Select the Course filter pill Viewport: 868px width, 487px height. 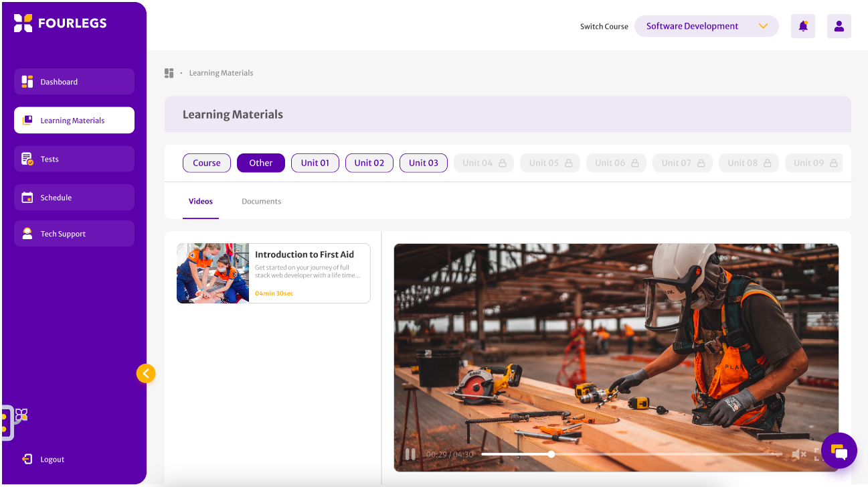(x=206, y=163)
